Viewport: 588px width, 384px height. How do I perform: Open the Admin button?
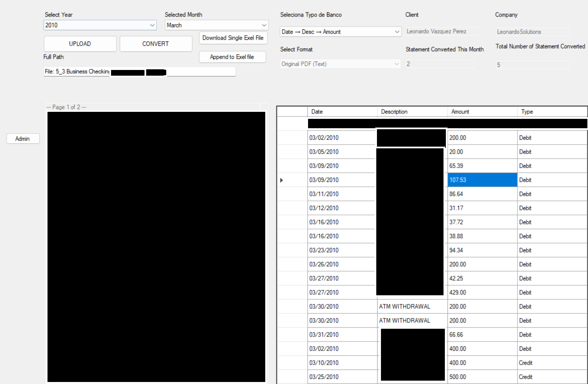23,139
